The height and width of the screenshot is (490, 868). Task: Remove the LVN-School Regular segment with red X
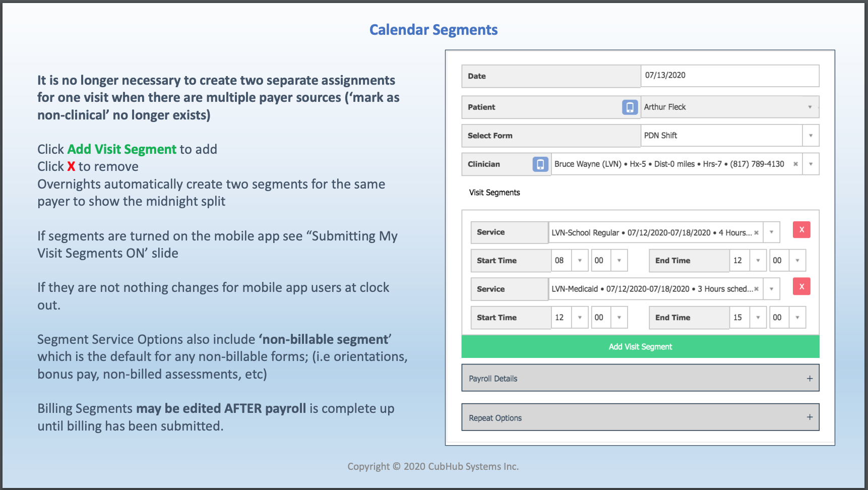click(801, 230)
